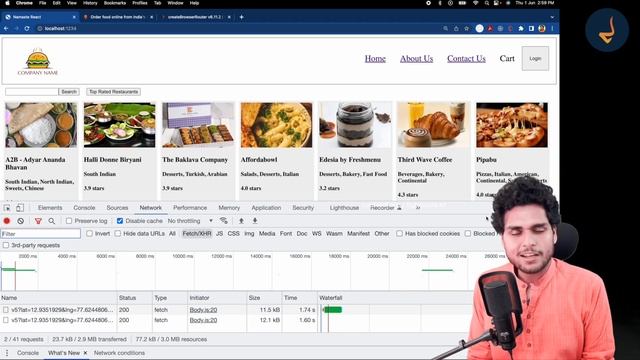
Task: Stop recording network log red button
Action: click(7, 221)
